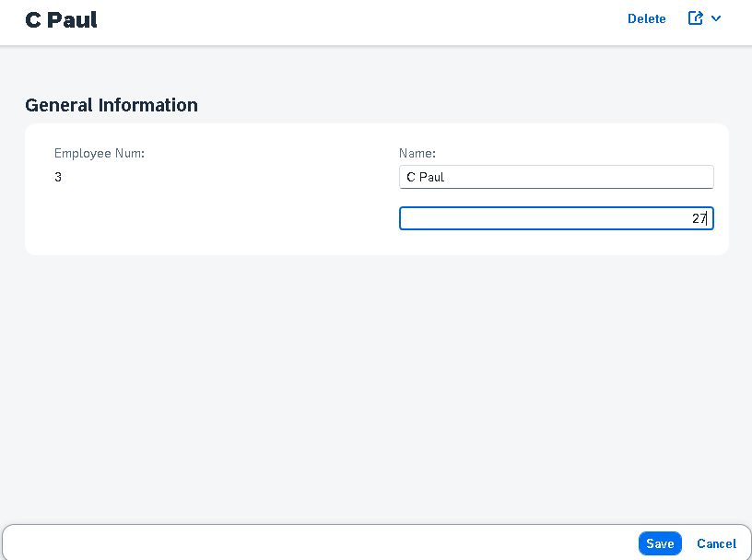
Task: Save the employee changes
Action: (x=660, y=543)
